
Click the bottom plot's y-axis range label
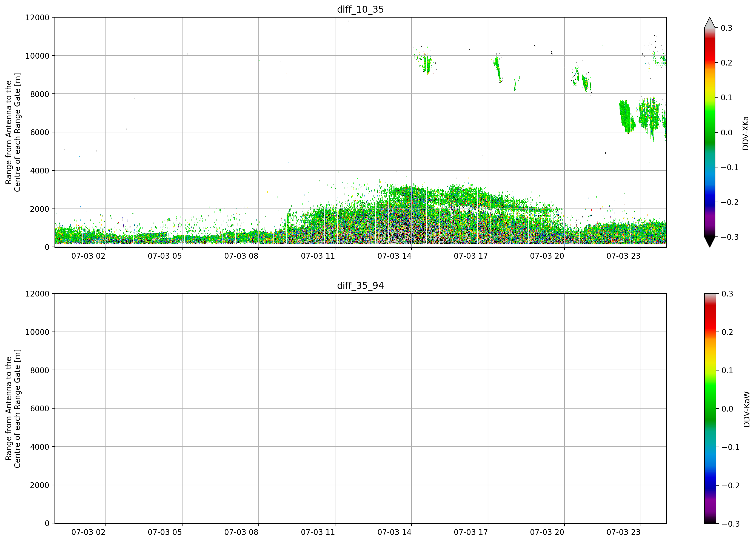(13, 409)
